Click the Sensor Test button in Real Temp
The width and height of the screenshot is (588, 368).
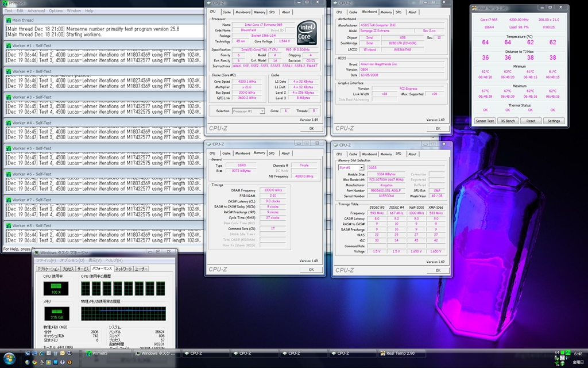point(484,121)
